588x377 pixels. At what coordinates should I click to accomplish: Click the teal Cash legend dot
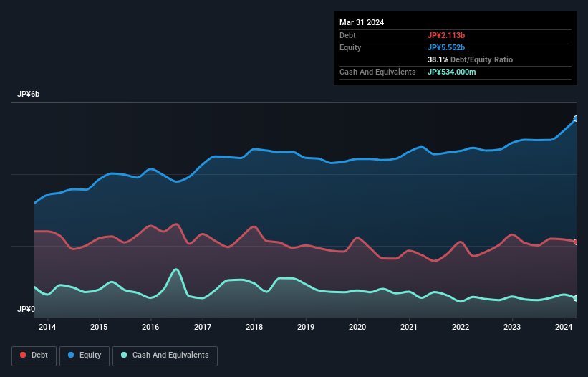pos(124,355)
